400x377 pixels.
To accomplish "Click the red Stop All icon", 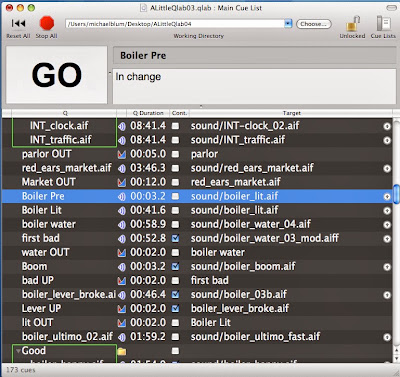I will 47,23.
